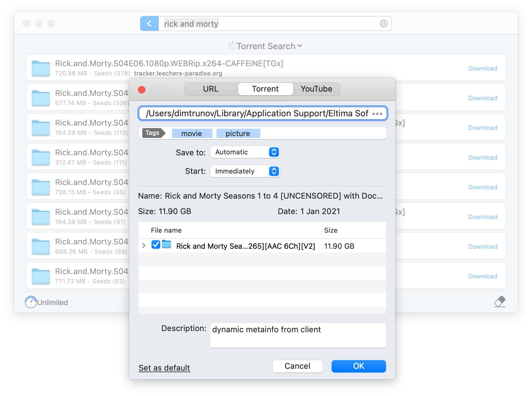This screenshot has height=396, width=532.
Task: Click folder icon of S04E06 CAFFEiNE result
Action: (41, 68)
